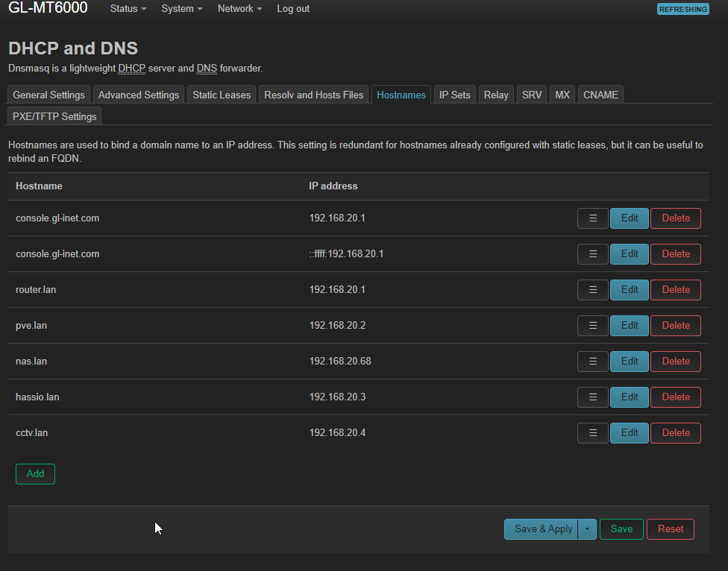Screen dimensions: 728x571
Task: Click Add to create a new hostname
Action: (35, 473)
